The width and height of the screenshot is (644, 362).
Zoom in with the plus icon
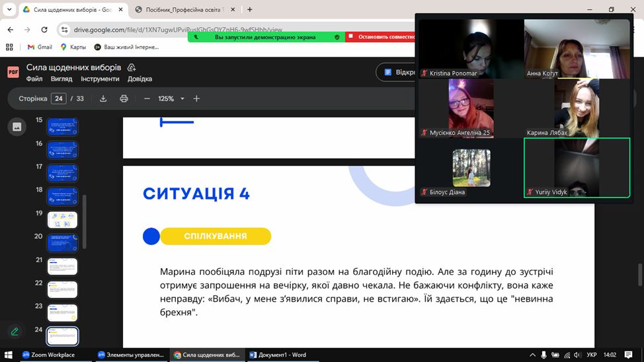196,98
